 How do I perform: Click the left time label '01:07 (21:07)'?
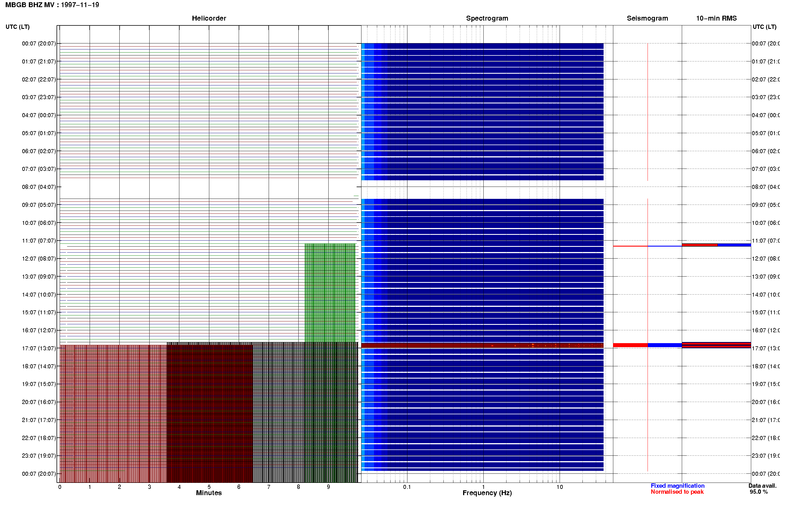[x=39, y=61]
